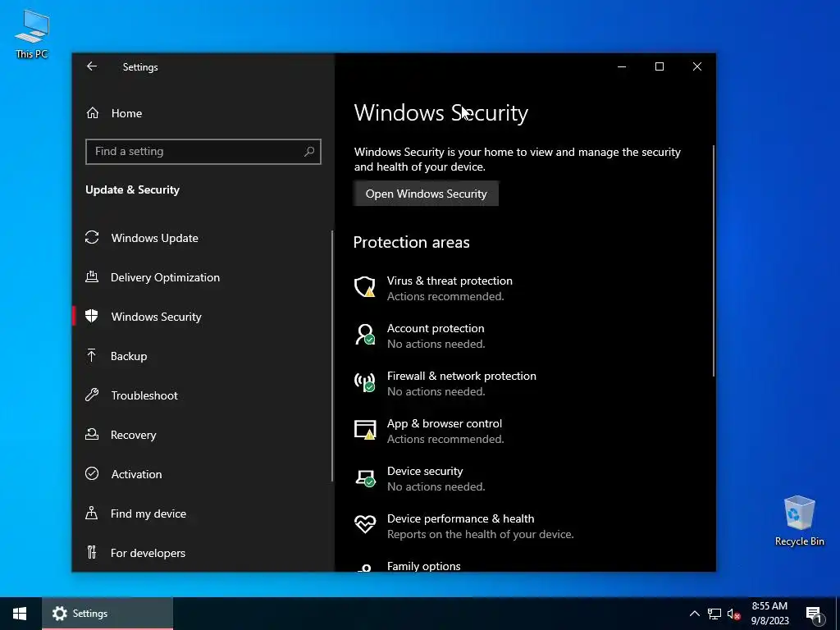840x630 pixels.
Task: Open the Recovery page
Action: coord(203,435)
